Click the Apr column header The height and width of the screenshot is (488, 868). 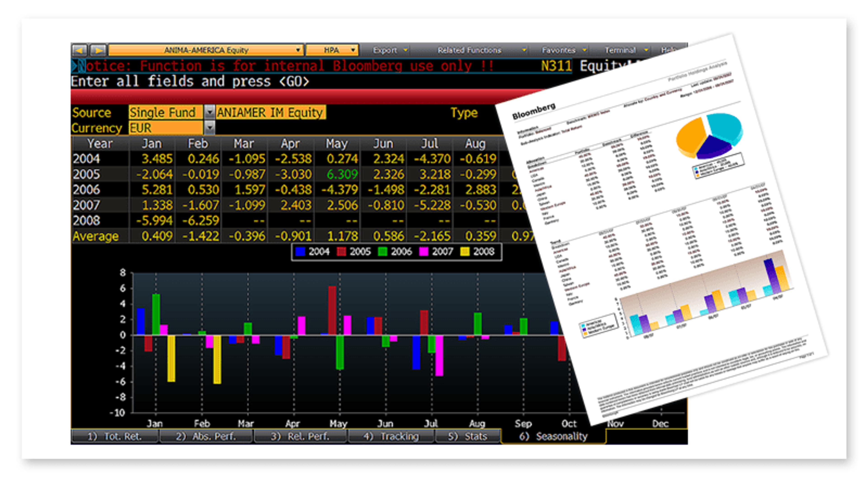pyautogui.click(x=290, y=143)
